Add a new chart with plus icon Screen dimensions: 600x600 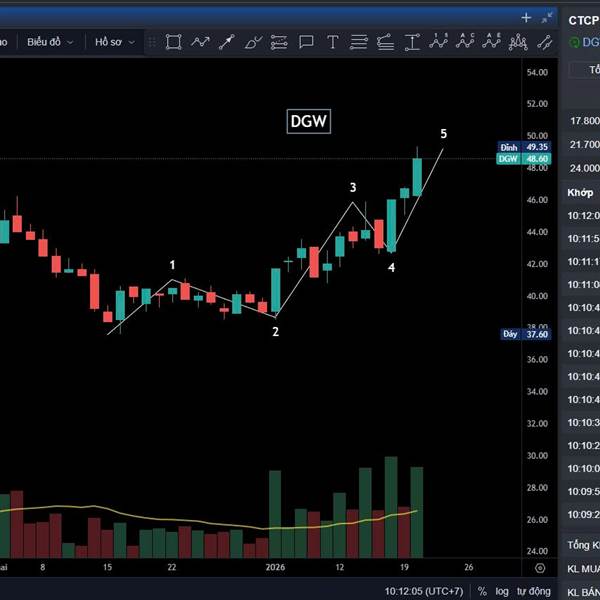[526, 18]
